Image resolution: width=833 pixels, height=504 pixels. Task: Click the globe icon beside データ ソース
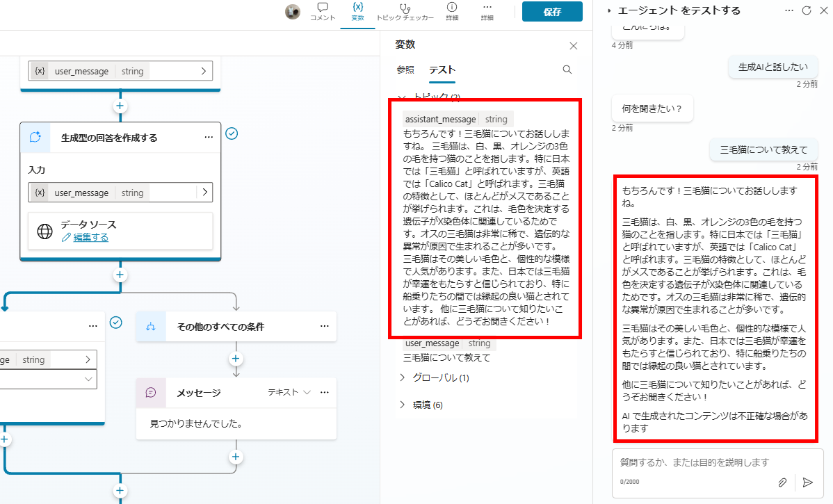click(x=45, y=231)
